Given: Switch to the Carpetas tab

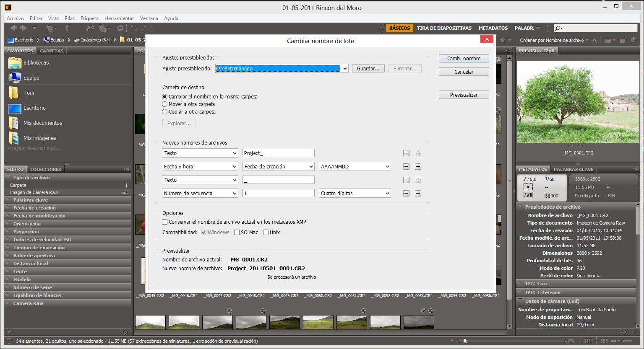Looking at the screenshot, I should 52,51.
